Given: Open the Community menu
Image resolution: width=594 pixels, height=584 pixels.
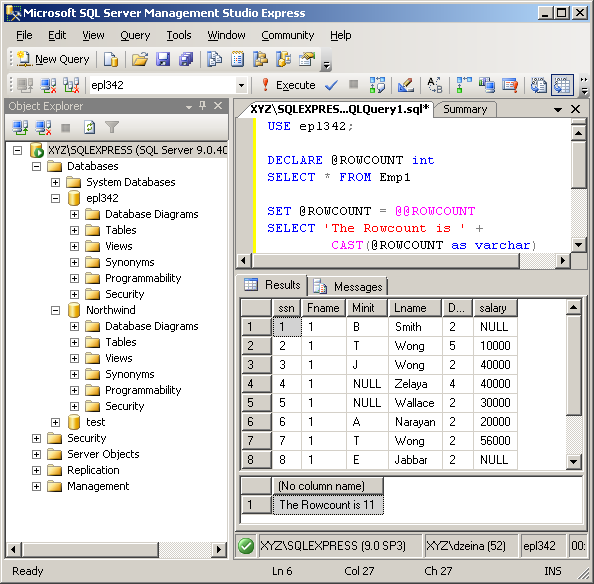Looking at the screenshot, I should coord(288,35).
